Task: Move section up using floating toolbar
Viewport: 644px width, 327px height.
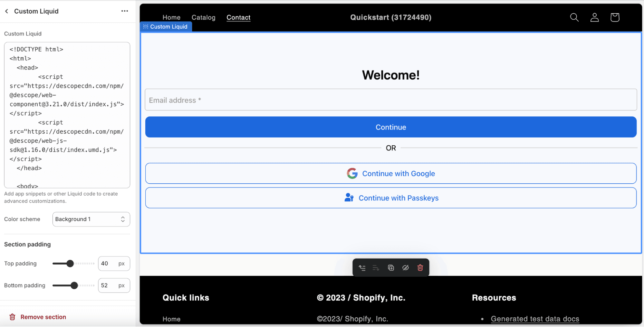Action: [362, 268]
